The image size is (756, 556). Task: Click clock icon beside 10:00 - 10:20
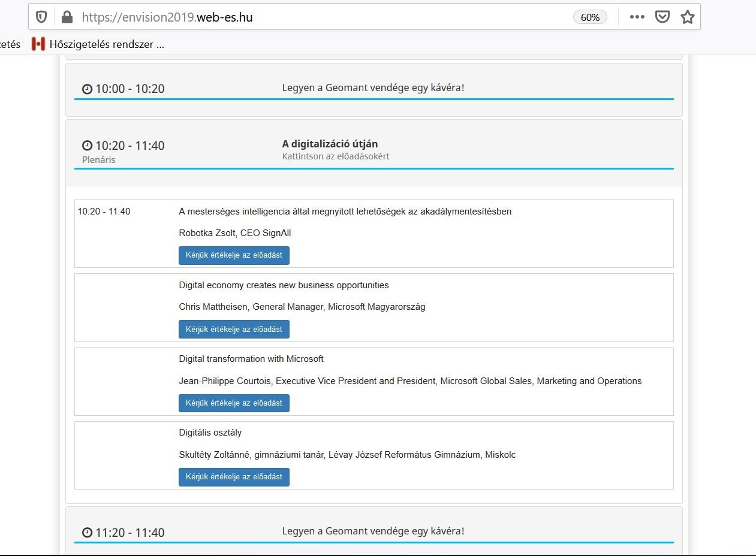[87, 89]
